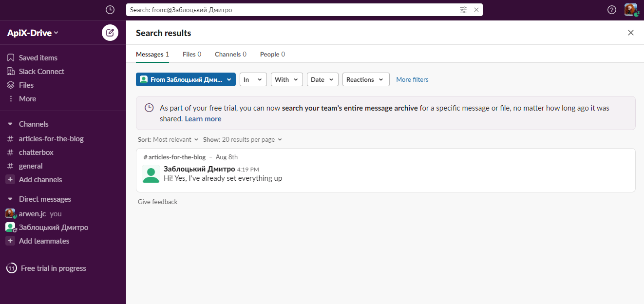Open the Reactions filter dropdown

point(366,79)
